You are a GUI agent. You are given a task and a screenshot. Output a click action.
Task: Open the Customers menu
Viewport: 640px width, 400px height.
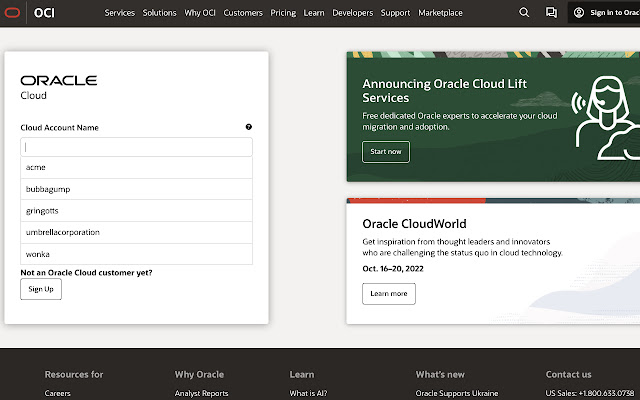[x=243, y=13]
